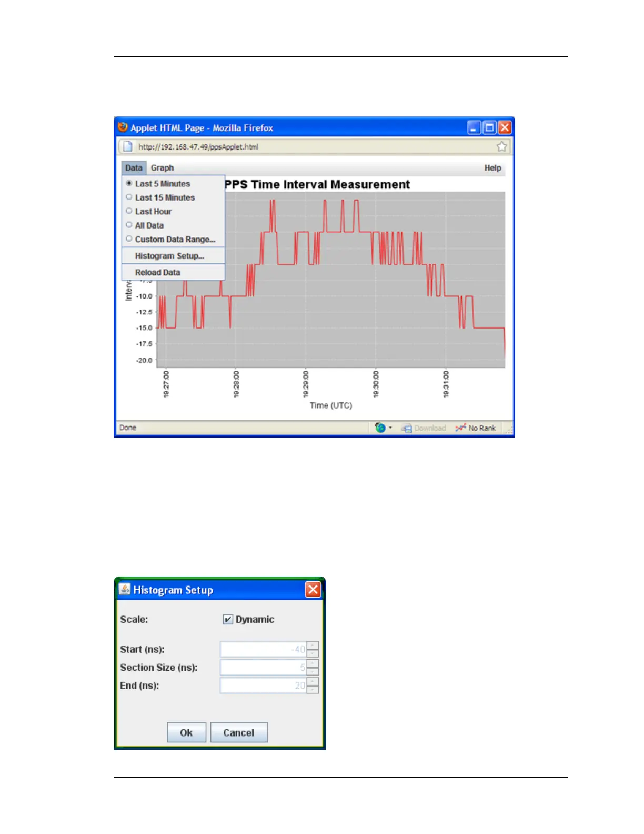Screen dimensions: 644x834
Task: Click the page icon beside the URL
Action: click(127, 147)
